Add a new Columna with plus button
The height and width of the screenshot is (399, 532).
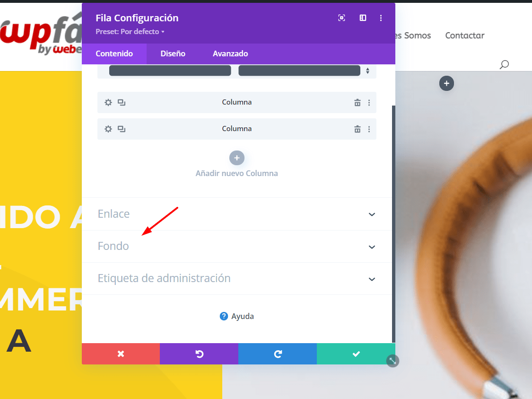[237, 158]
